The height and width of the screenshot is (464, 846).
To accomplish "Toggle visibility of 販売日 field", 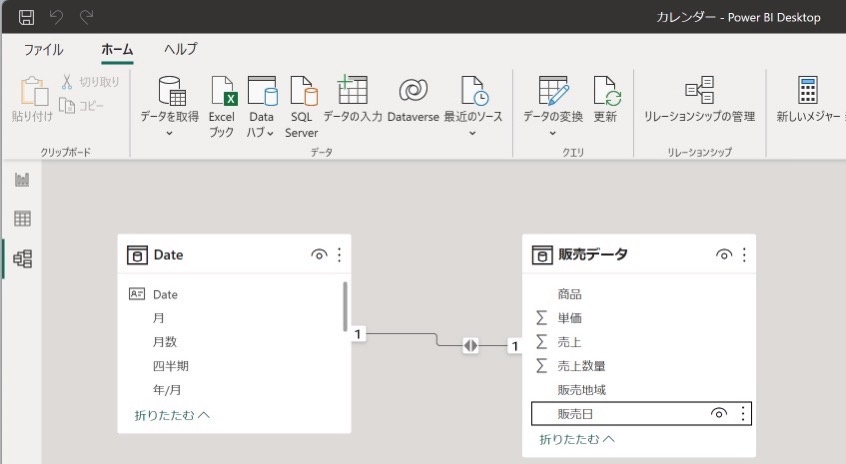I will click(719, 414).
